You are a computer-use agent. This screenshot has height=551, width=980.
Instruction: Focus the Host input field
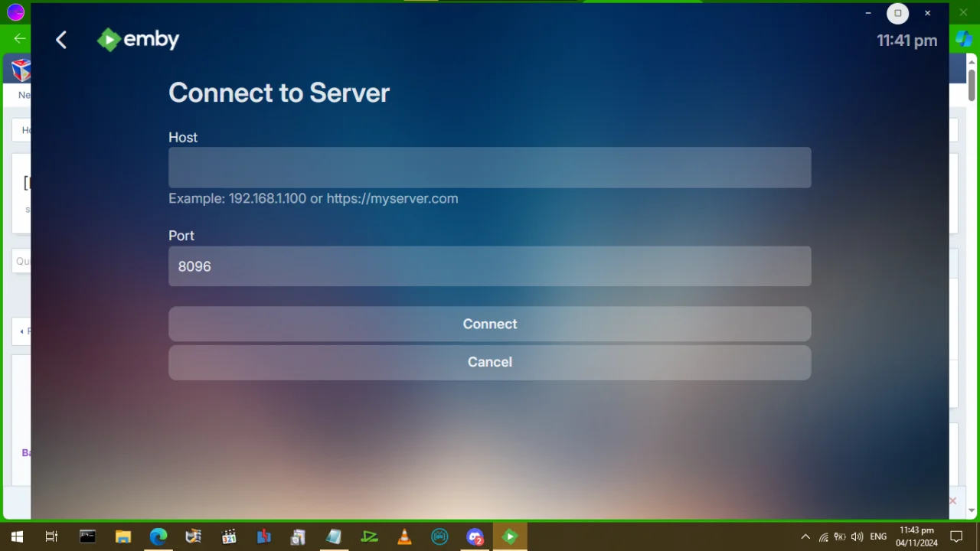[490, 168]
